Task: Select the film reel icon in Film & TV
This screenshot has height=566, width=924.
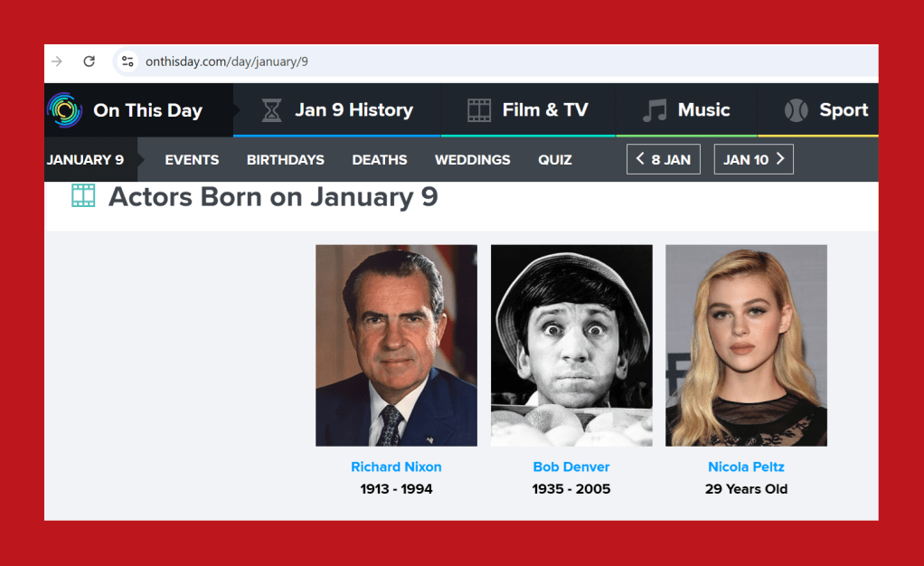Action: click(479, 110)
